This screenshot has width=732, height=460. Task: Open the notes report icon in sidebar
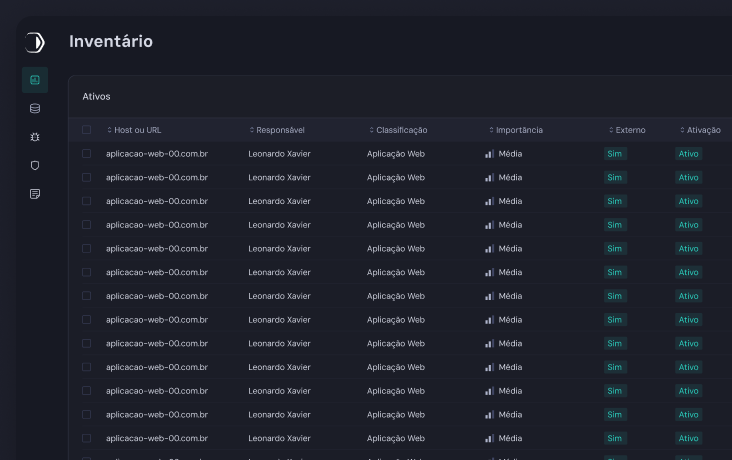35,193
